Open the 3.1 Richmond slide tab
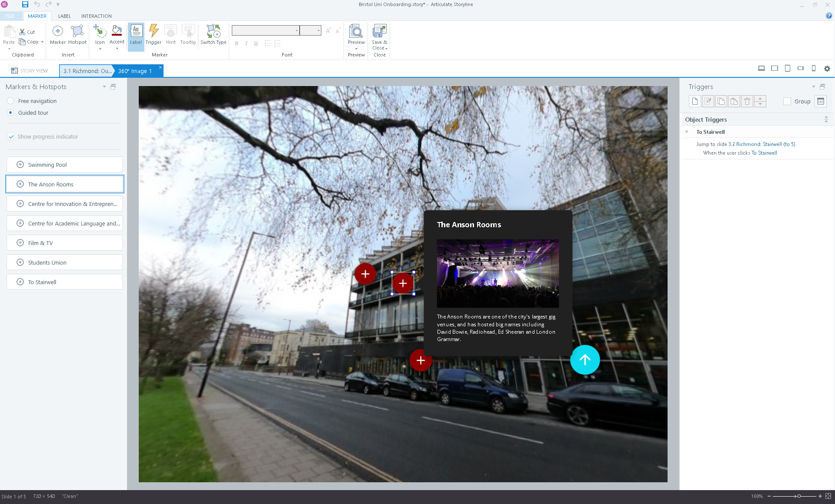This screenshot has width=835, height=504. (x=87, y=71)
